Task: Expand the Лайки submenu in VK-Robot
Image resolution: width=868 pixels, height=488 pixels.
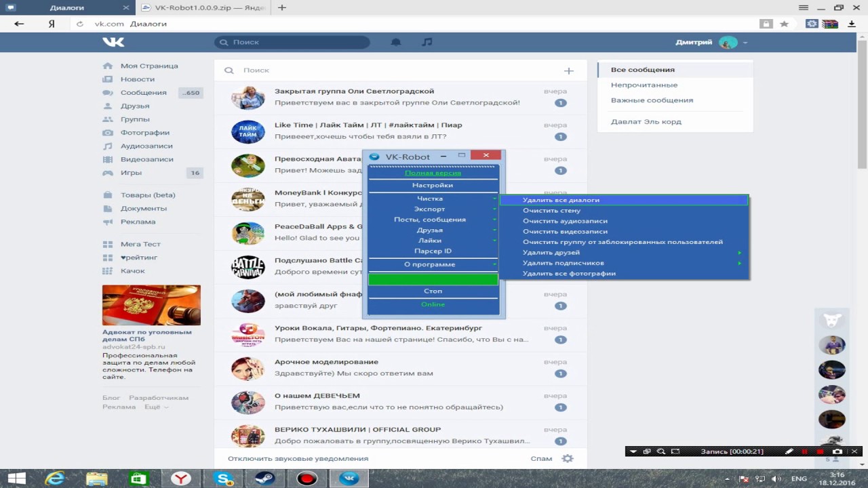Action: click(x=433, y=241)
